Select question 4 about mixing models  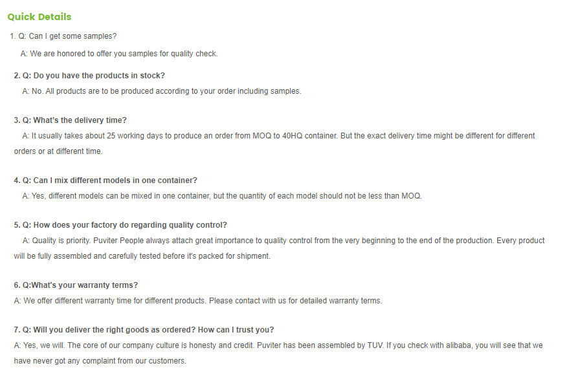pos(106,180)
